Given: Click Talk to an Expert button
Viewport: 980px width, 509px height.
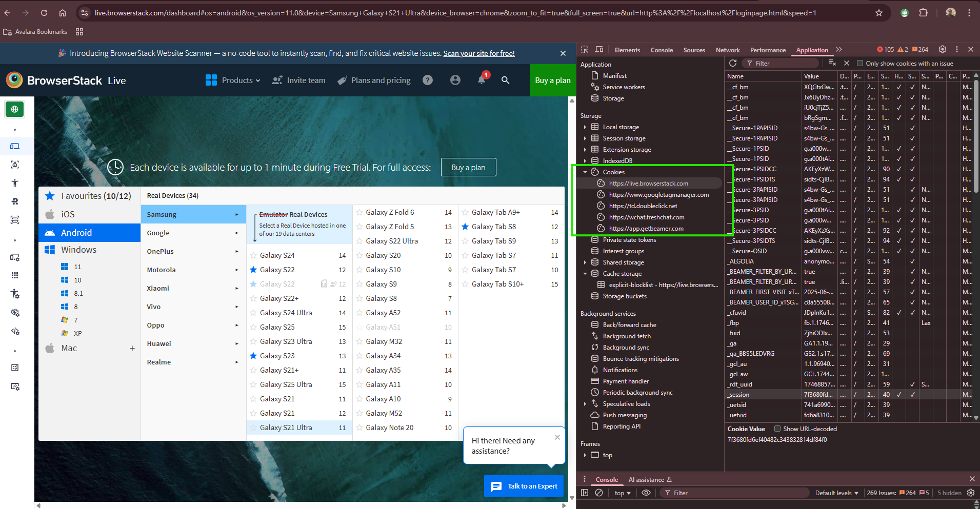Looking at the screenshot, I should (524, 486).
